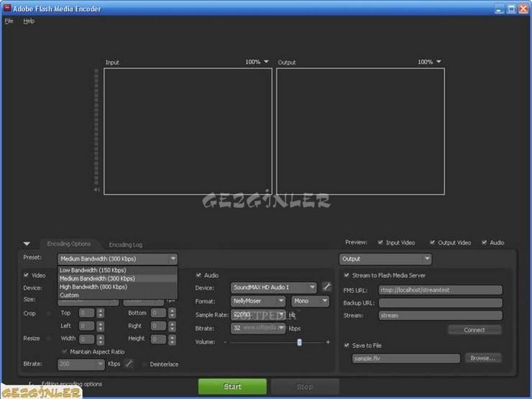Open audio Device SoundMAX dropdown
Screen dimensions: 532x399
pyautogui.click(x=273, y=288)
